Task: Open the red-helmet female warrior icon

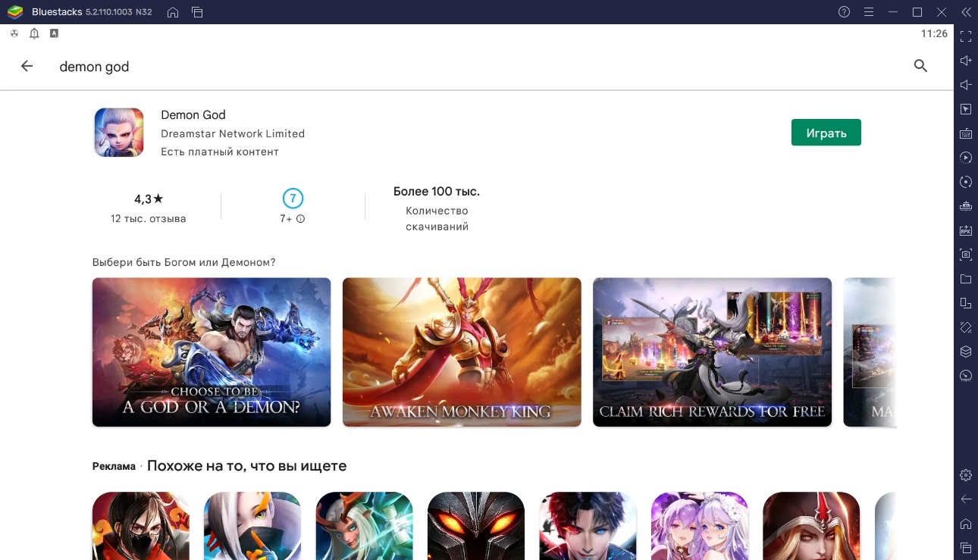Action: click(x=811, y=526)
